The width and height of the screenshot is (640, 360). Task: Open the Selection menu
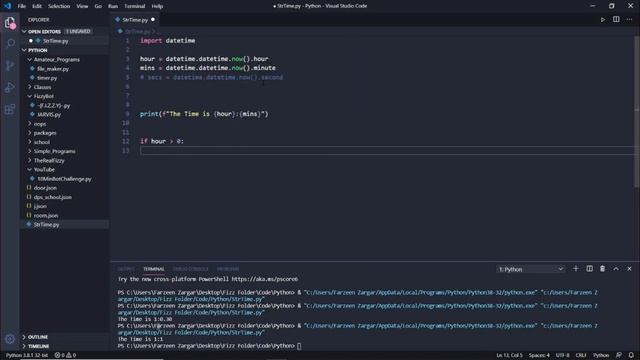pos(59,6)
